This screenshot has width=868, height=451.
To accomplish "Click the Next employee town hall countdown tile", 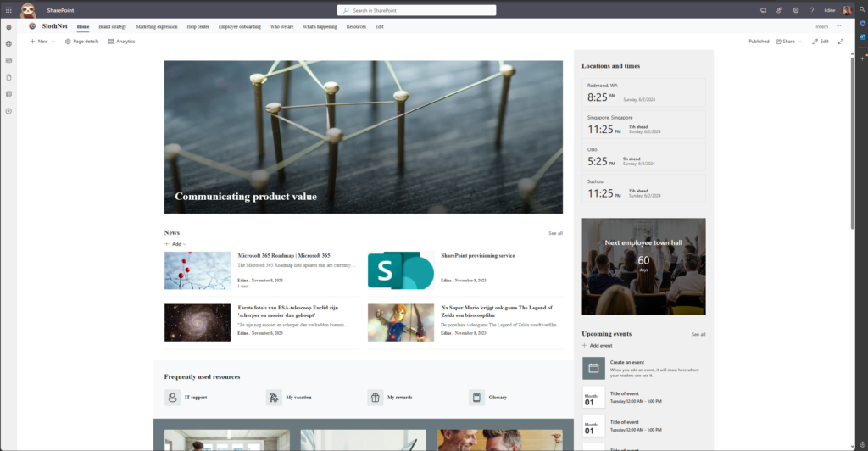I will [x=643, y=266].
